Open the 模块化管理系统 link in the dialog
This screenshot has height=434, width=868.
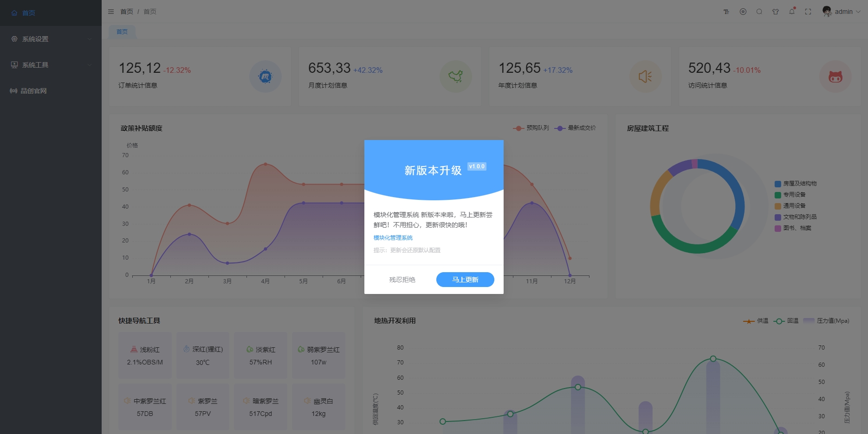393,238
